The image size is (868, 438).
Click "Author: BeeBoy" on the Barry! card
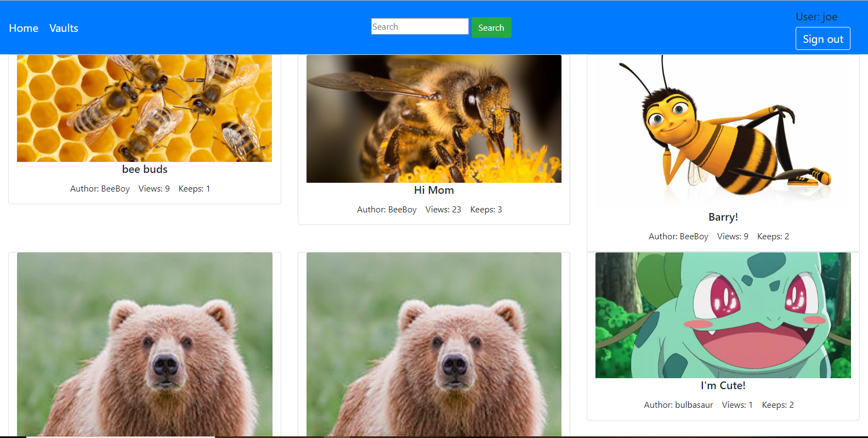(x=678, y=237)
